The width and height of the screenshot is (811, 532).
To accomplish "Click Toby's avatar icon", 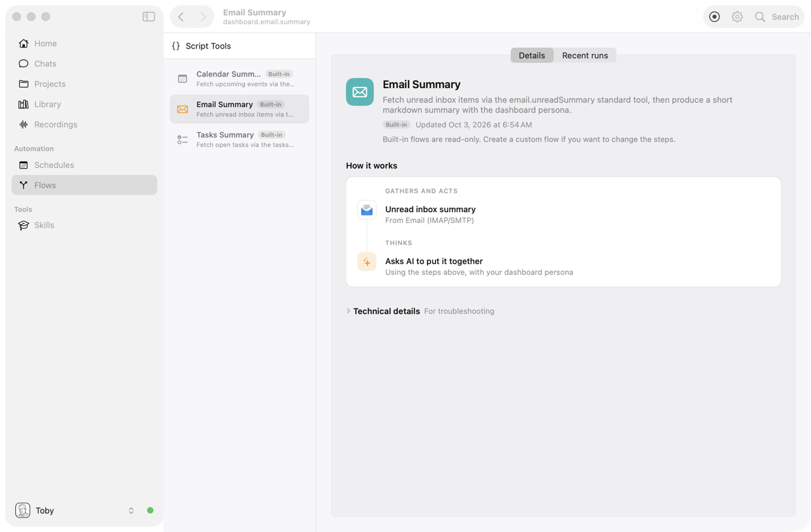I will (23, 510).
